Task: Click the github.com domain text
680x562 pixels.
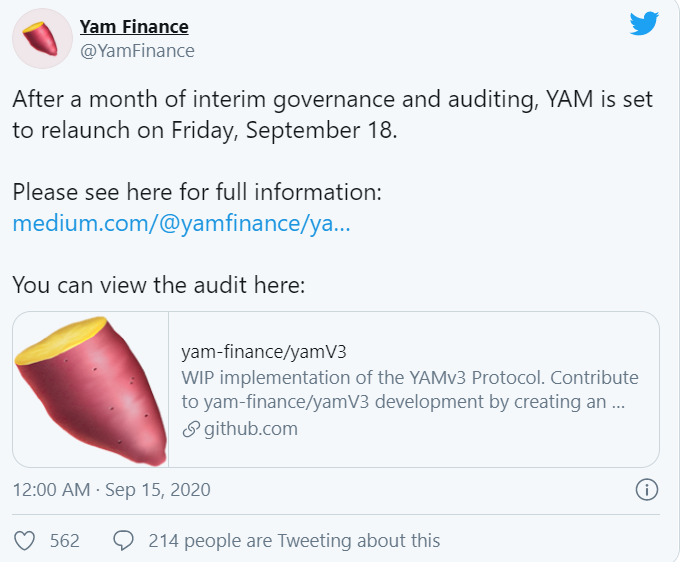Action: (x=251, y=429)
